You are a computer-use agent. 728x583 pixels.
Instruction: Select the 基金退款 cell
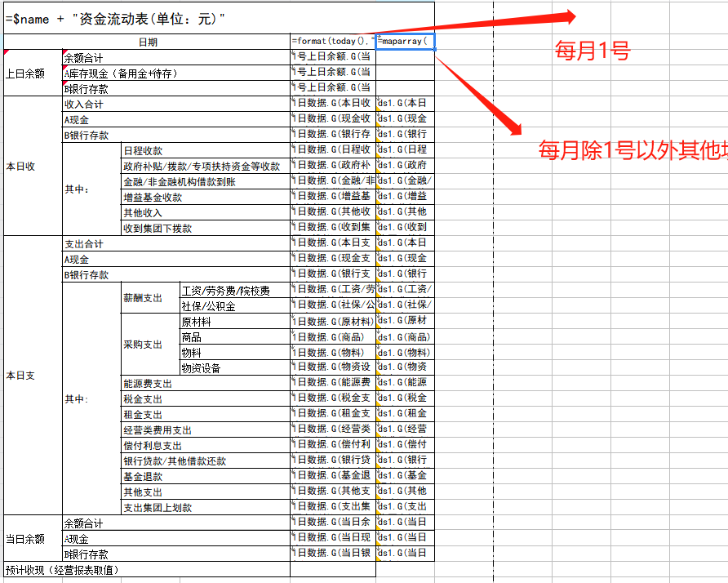[206, 476]
